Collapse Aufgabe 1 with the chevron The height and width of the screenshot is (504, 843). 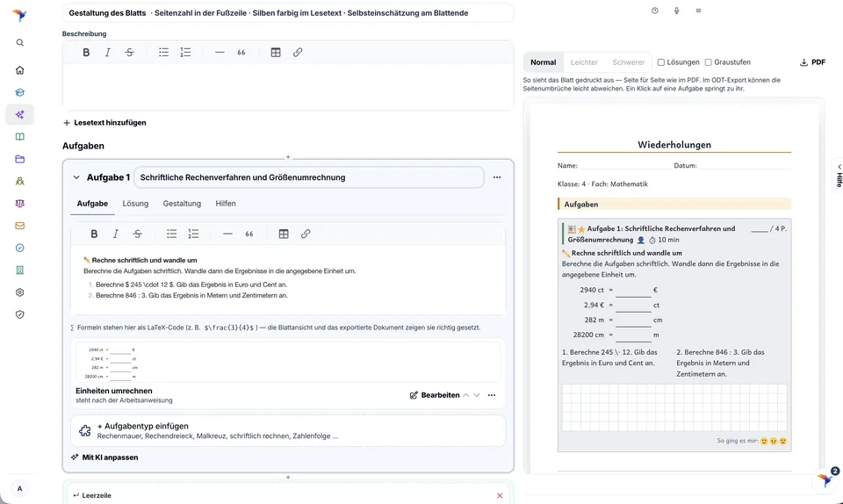coord(76,177)
